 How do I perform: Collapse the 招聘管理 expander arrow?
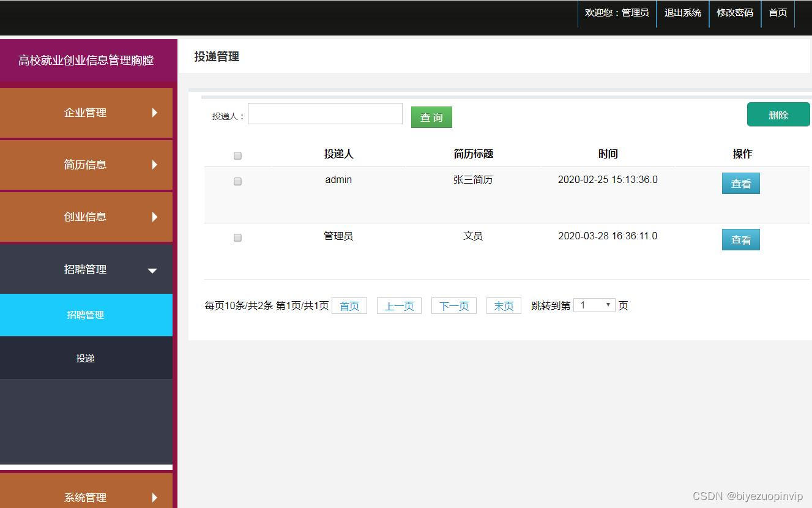(152, 269)
